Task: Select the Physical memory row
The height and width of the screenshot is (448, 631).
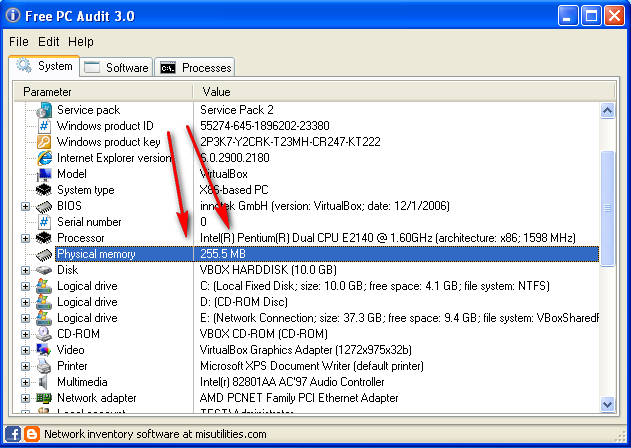Action: [x=327, y=254]
